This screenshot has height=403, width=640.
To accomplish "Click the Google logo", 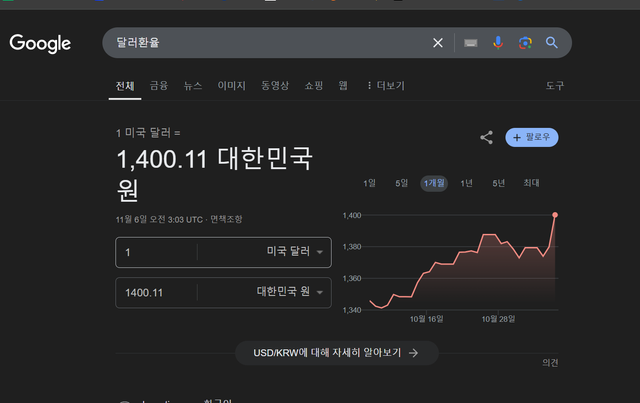I will point(40,43).
